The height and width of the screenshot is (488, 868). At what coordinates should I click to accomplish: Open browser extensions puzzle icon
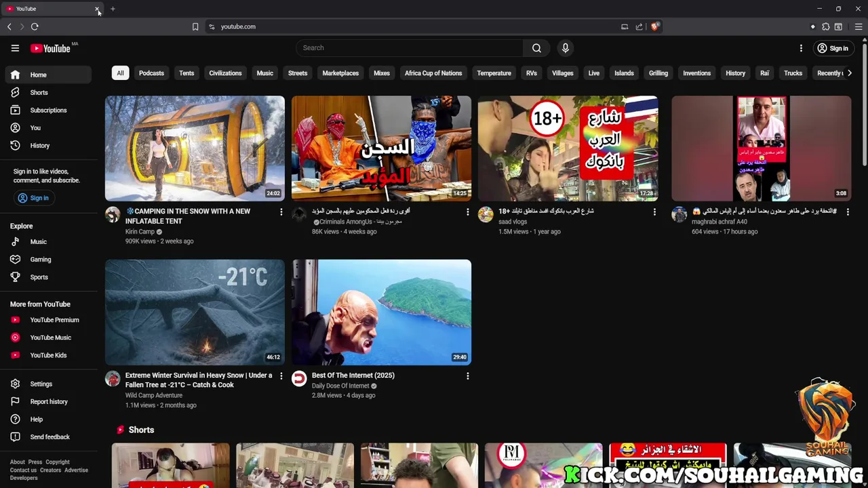825,26
